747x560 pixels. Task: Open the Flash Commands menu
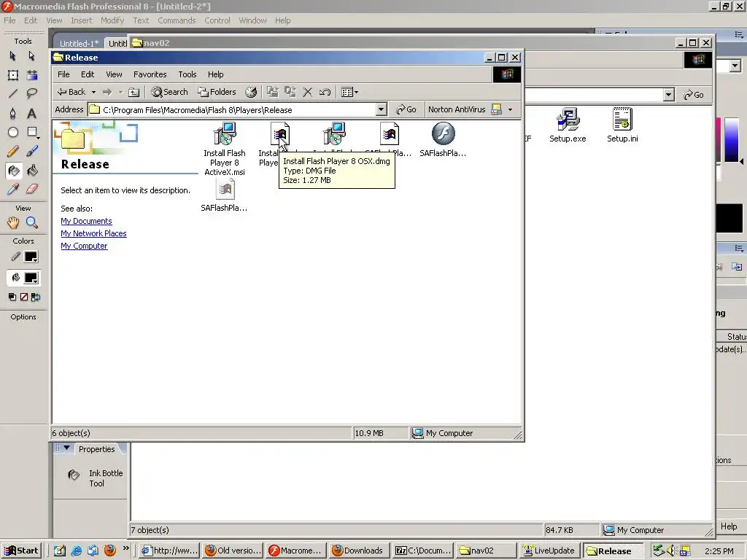click(x=177, y=20)
